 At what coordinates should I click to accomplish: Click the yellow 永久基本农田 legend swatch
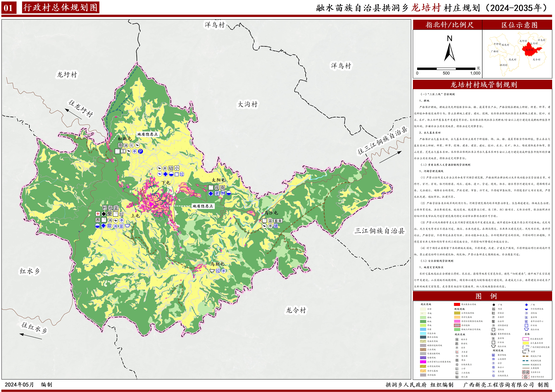point(526,343)
